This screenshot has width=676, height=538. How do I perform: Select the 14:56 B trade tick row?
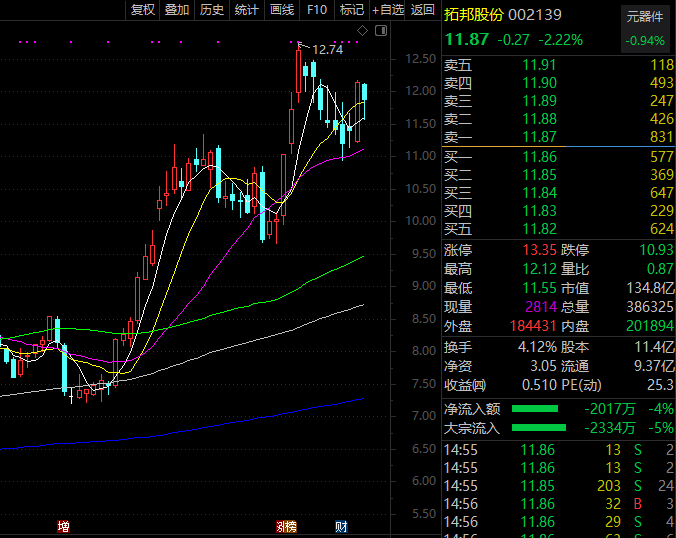[559, 504]
